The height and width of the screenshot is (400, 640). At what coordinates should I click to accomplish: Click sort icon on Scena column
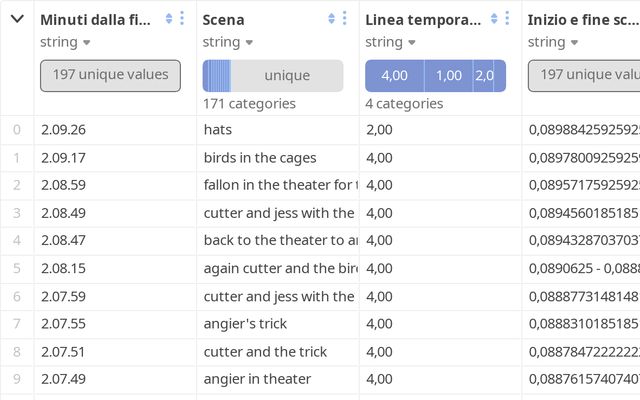point(331,18)
